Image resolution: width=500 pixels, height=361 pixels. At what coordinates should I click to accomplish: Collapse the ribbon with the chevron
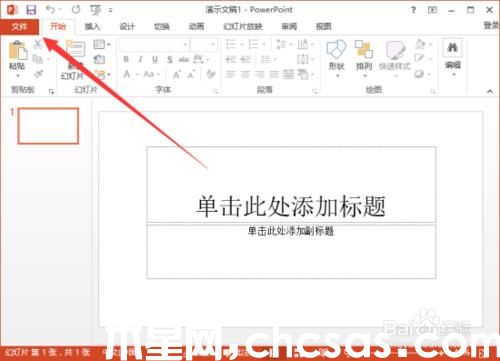[x=490, y=91]
